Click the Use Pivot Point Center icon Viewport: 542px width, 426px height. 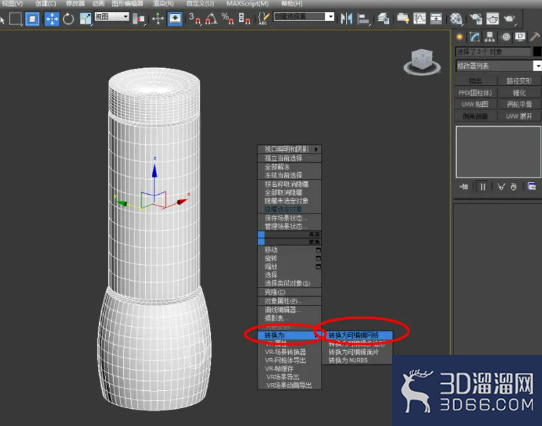(x=139, y=19)
